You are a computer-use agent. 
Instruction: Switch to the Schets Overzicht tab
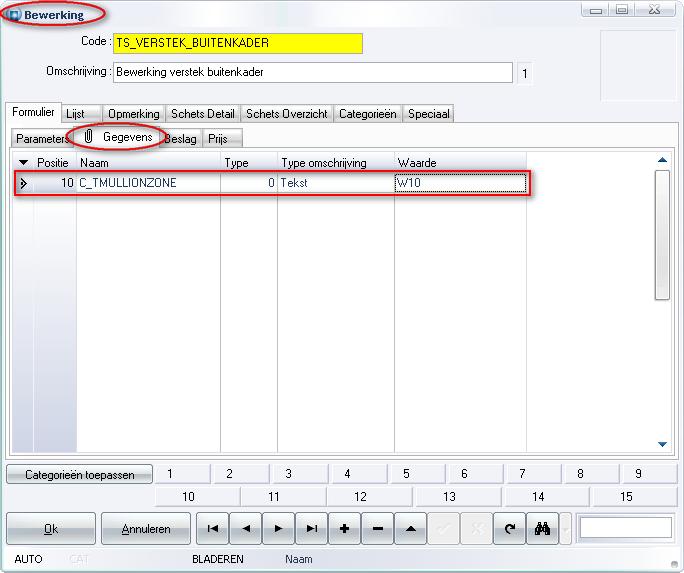[x=287, y=114]
